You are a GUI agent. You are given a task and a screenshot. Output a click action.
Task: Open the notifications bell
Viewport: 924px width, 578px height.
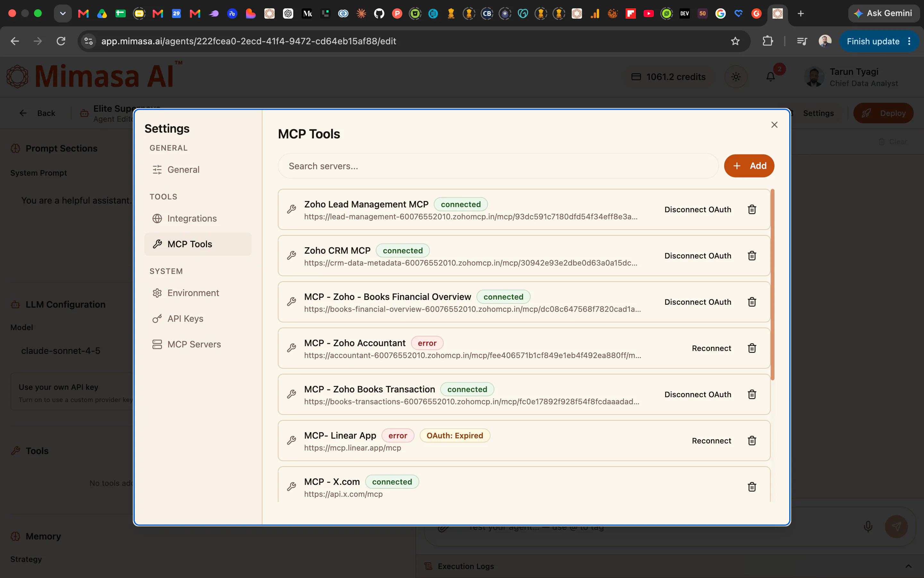[x=771, y=77]
